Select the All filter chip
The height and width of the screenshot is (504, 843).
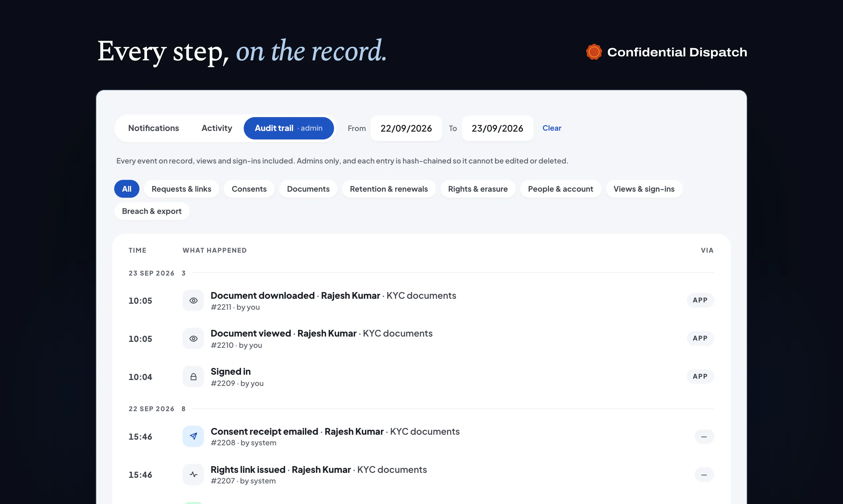126,189
